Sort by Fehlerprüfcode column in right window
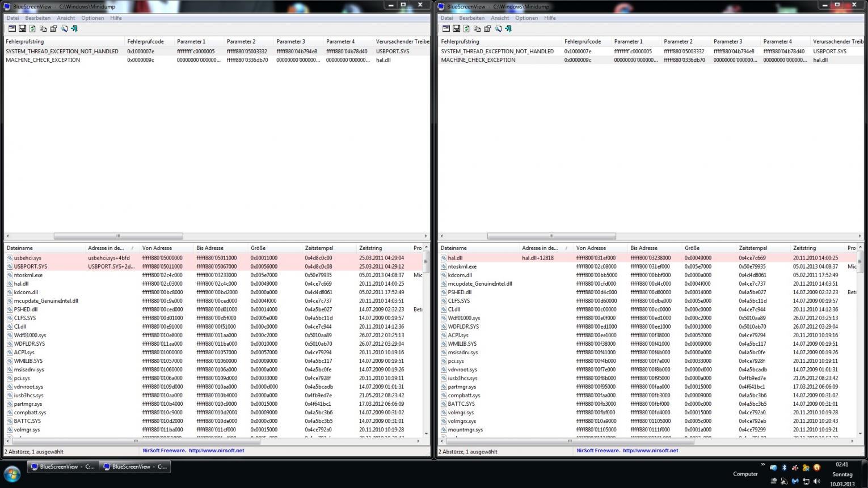This screenshot has width=868, height=488. pos(586,41)
